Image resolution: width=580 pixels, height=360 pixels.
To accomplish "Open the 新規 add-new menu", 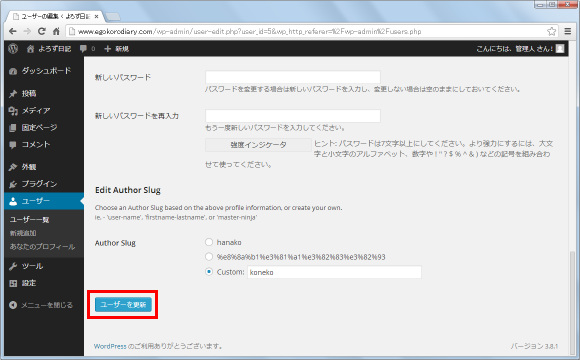I will 117,48.
